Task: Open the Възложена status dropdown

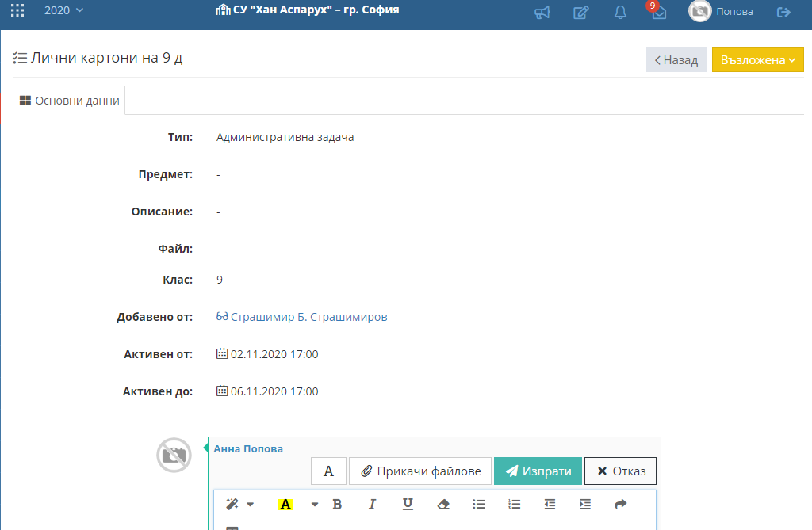Action: [x=757, y=59]
